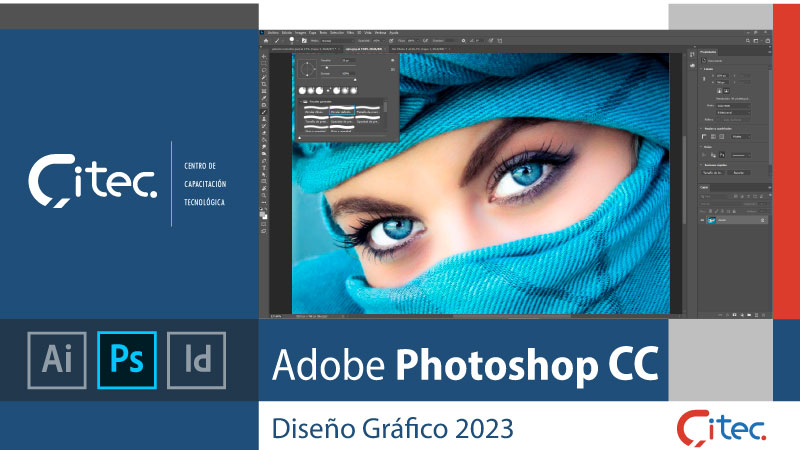800x450 pixels.
Task: Click the Home icon in options bar
Action: tap(265, 40)
